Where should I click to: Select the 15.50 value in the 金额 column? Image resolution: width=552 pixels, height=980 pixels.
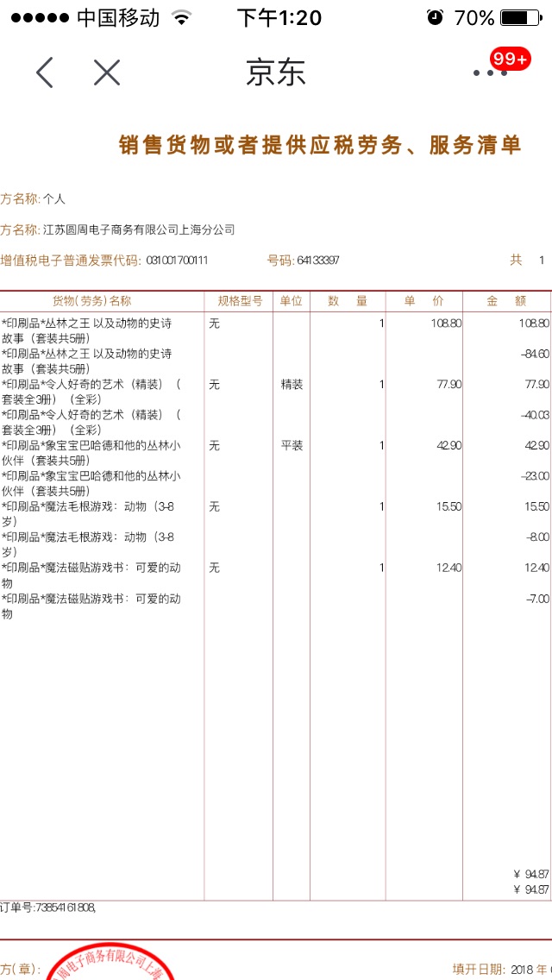[x=537, y=506]
